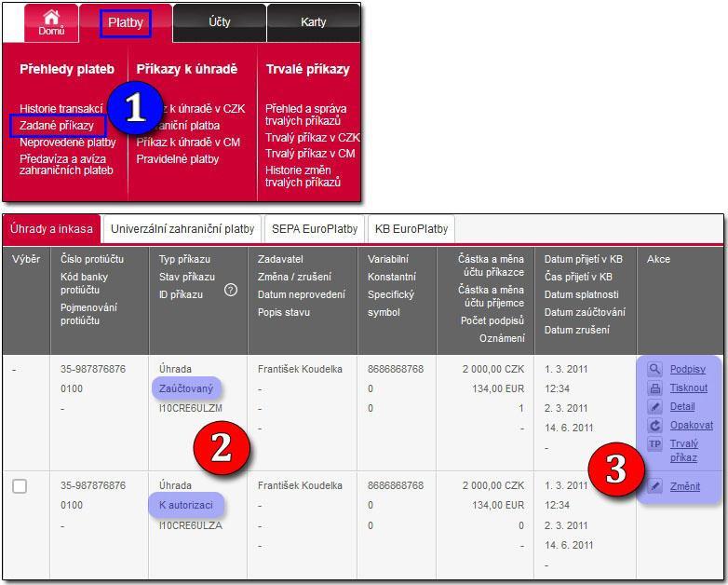Open Trvalý příkaz v CZK
Screen dimensions: 728x585
313,138
